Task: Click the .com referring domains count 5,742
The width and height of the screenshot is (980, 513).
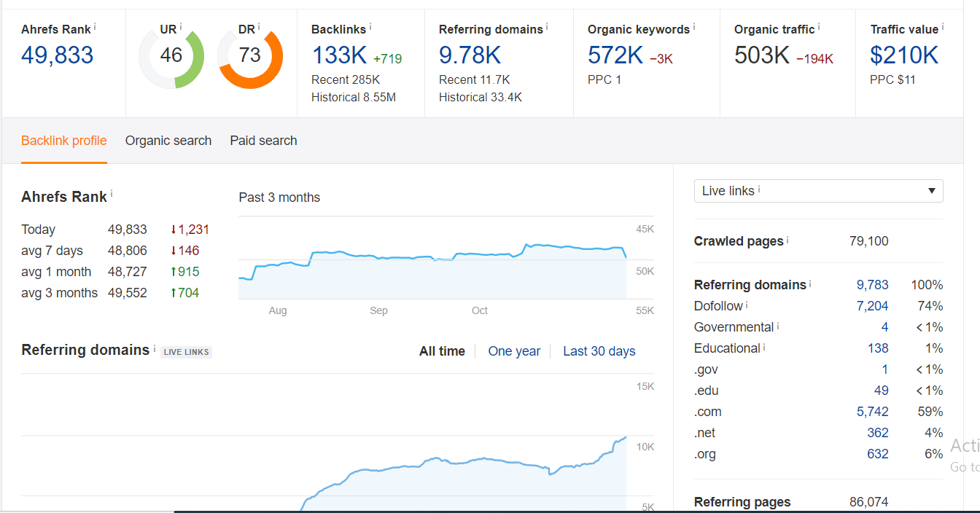Action: [874, 411]
